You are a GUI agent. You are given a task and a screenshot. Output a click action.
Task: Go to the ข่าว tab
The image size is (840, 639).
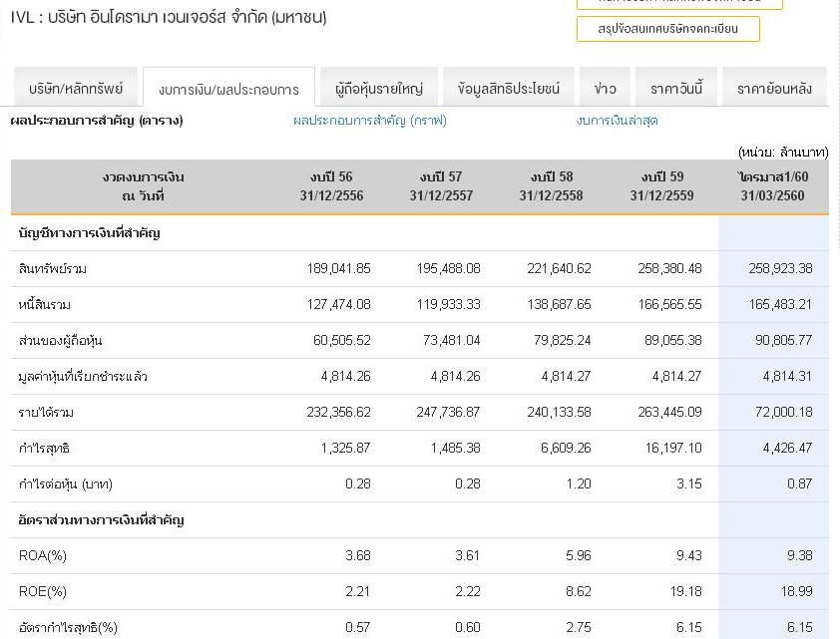click(605, 89)
